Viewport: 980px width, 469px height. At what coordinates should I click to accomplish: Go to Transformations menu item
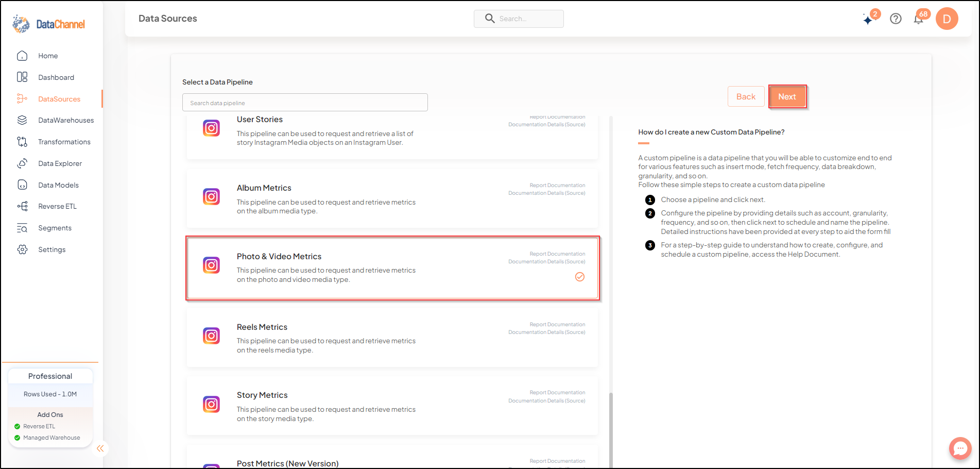point(64,142)
